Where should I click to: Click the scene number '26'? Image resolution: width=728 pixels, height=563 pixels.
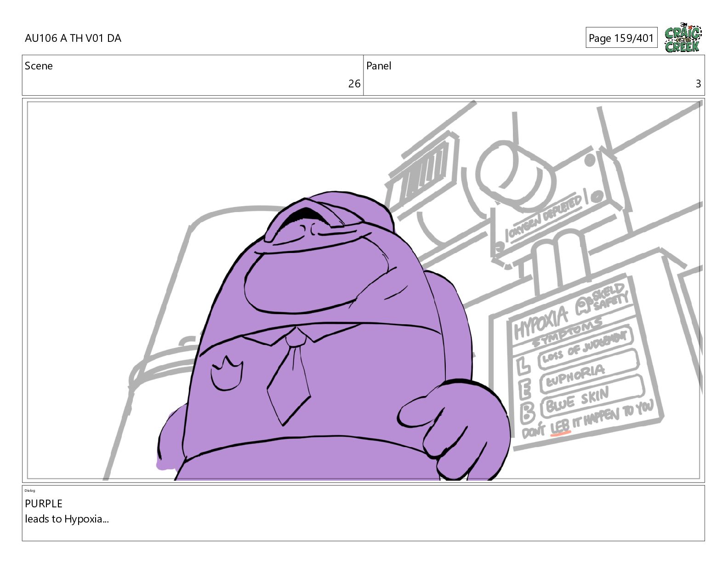[354, 84]
